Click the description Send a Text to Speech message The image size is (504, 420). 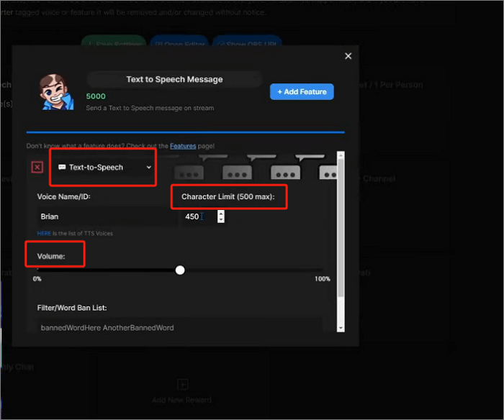click(x=150, y=108)
